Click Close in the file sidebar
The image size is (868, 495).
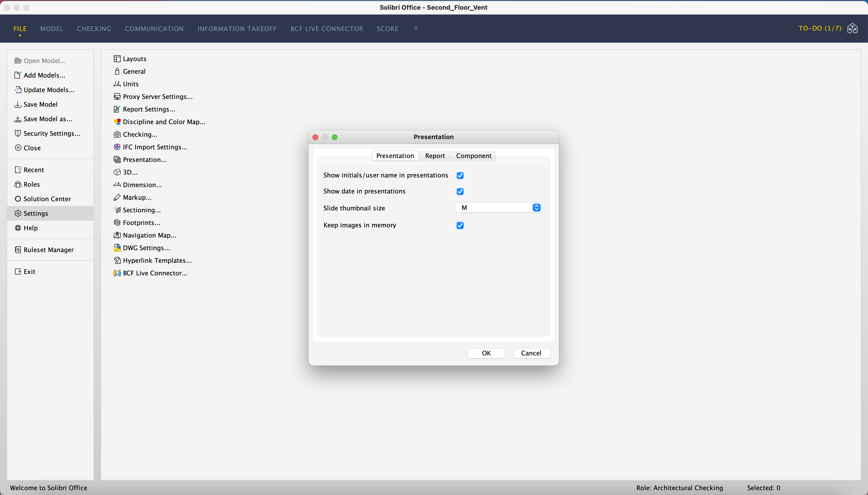tap(32, 148)
